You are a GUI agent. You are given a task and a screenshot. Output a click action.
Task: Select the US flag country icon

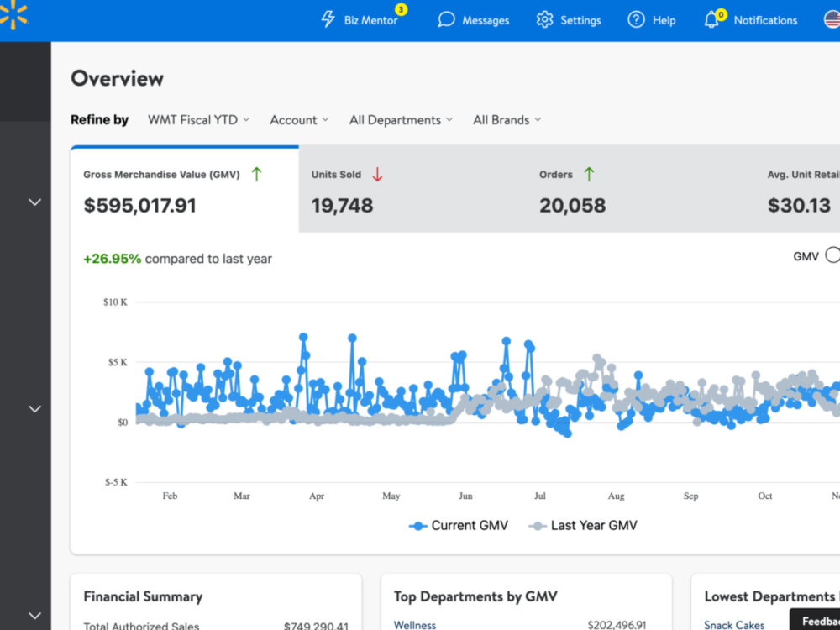pos(832,20)
